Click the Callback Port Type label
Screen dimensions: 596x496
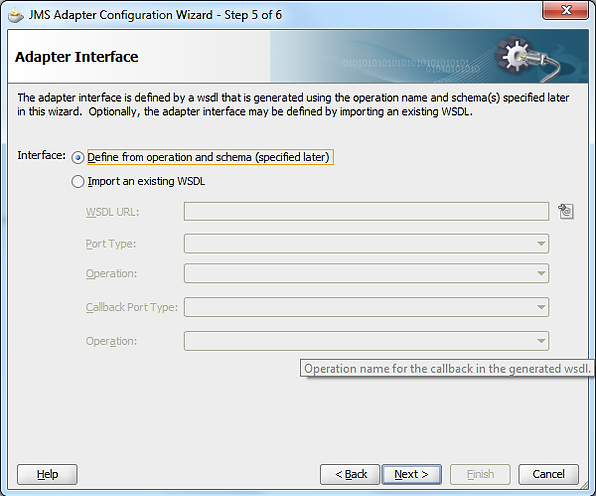(132, 307)
